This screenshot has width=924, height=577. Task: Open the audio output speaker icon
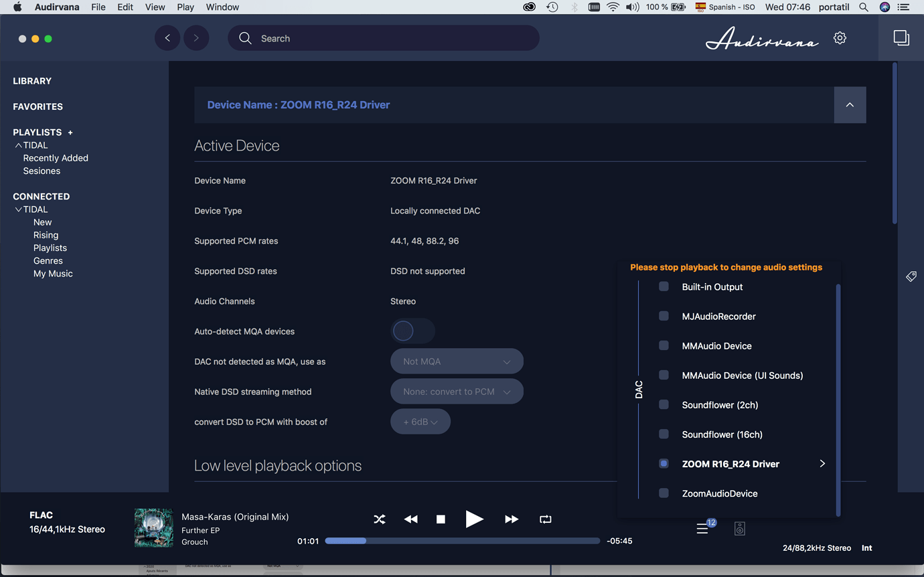[740, 528]
